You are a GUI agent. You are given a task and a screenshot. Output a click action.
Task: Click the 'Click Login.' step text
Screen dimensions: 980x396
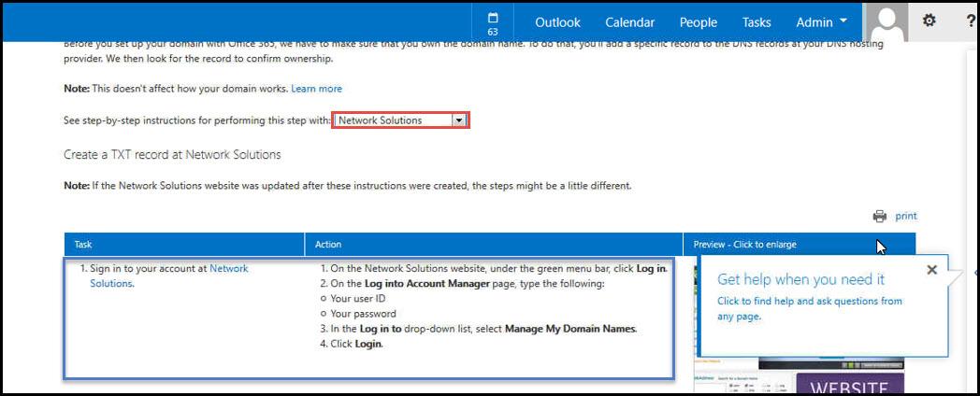[356, 344]
